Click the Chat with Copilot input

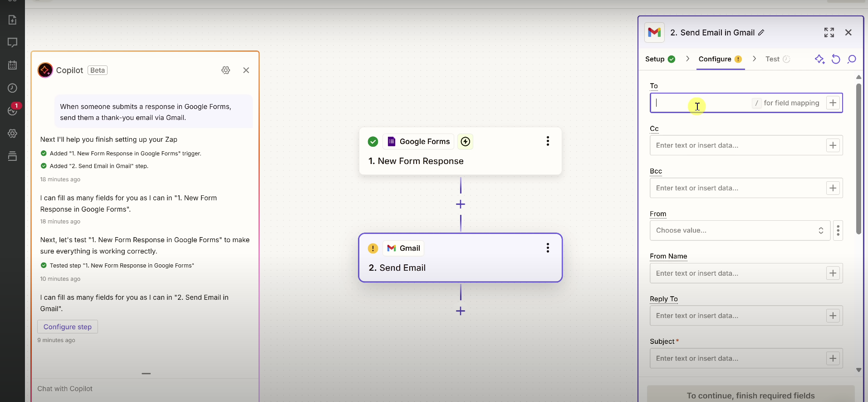pos(145,389)
